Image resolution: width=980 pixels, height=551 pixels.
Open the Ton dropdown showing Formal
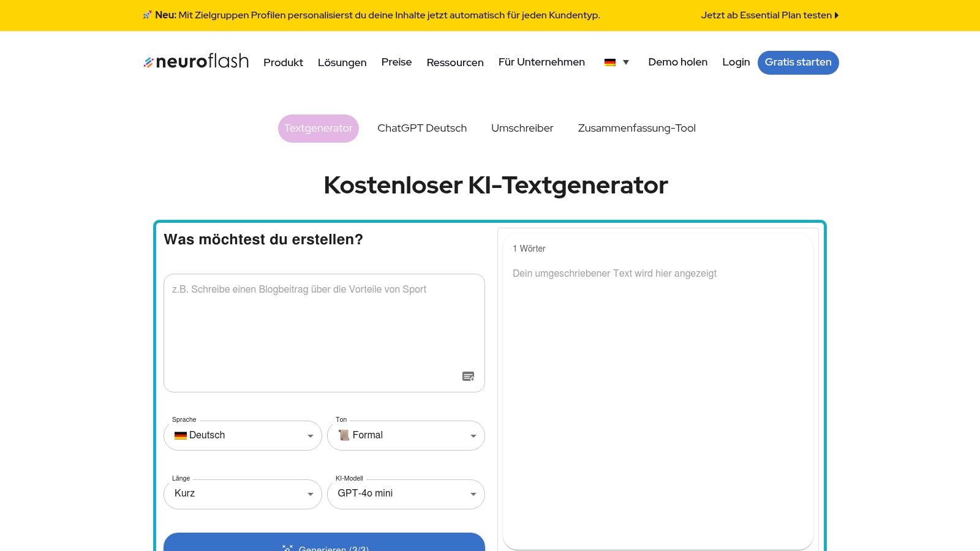point(406,435)
